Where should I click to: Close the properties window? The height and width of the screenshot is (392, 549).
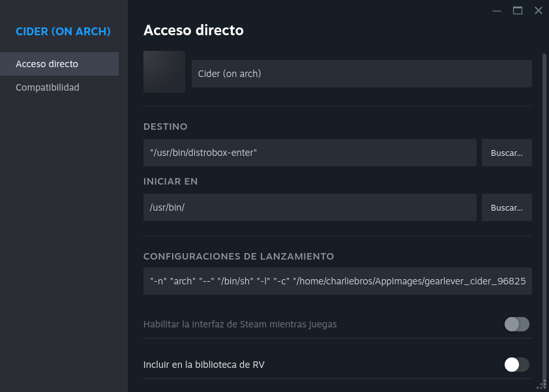[539, 11]
